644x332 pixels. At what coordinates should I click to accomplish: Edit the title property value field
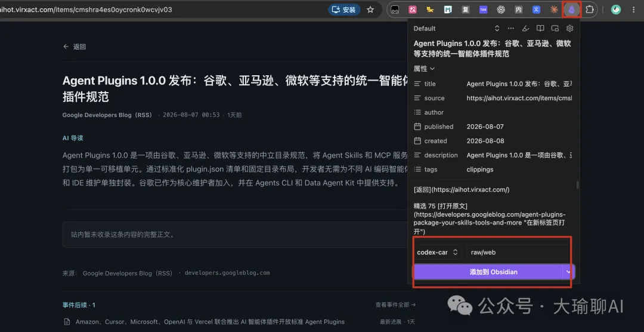coord(519,84)
